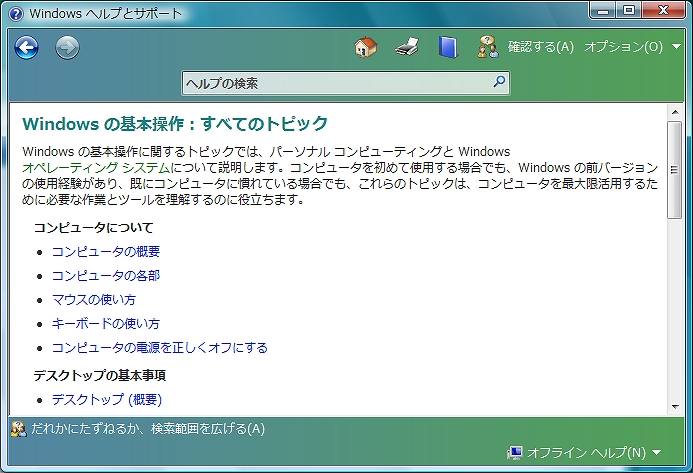The height and width of the screenshot is (473, 693).
Task: Click だれかにたずねるか、検索範囲を広げる(A) link
Action: tap(148, 429)
